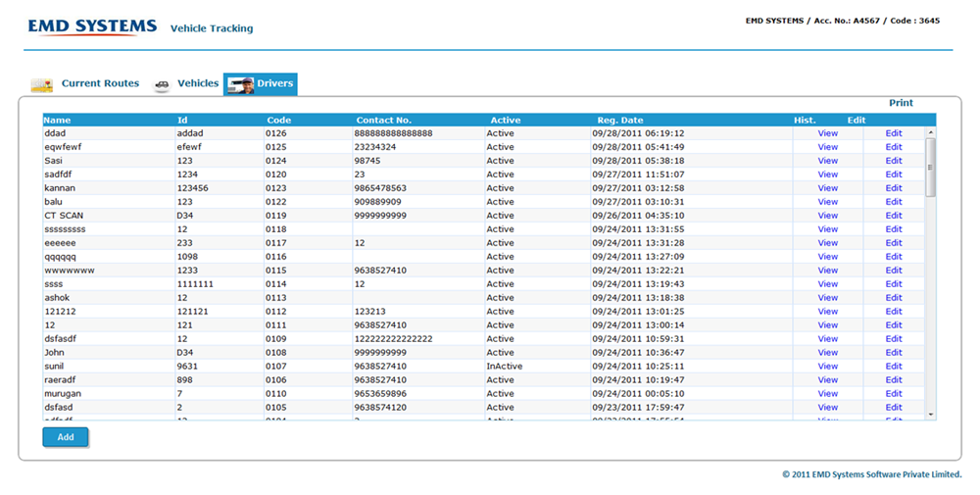Screen dimensions: 980x495
Task: View history for driver ddad
Action: [x=828, y=133]
